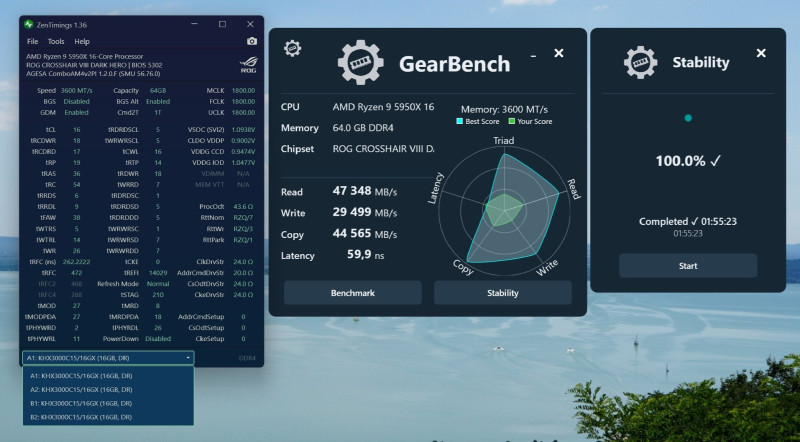Screen dimensions: 800x442
Task: Open the Help menu in ZenTimings
Action: tap(82, 41)
